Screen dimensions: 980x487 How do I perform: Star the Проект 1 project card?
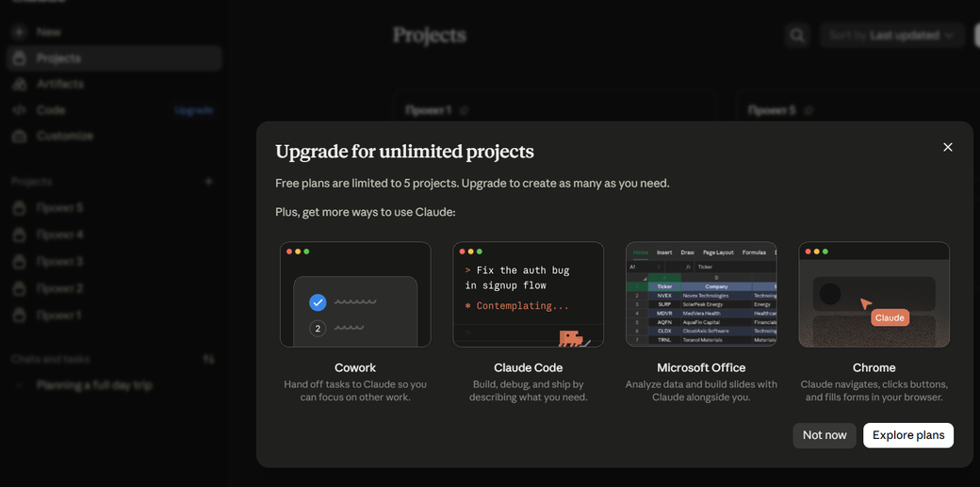click(464, 110)
